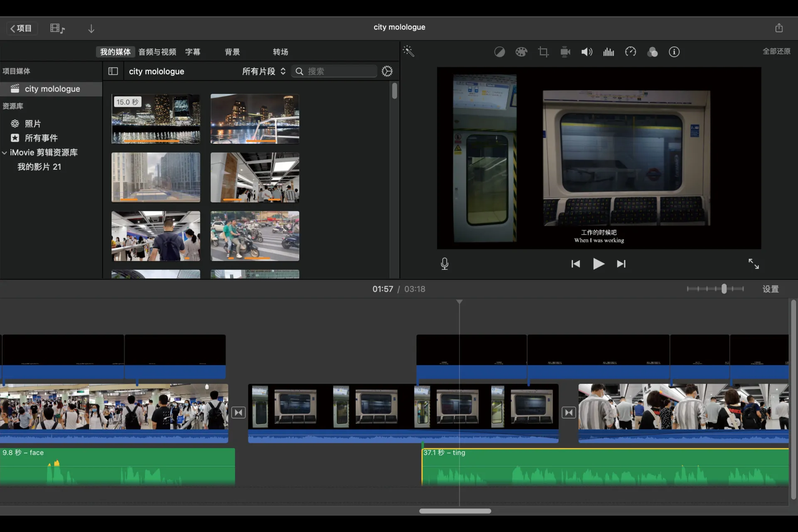Click the voiceover microphone button
The height and width of the screenshot is (532, 798).
pyautogui.click(x=444, y=264)
